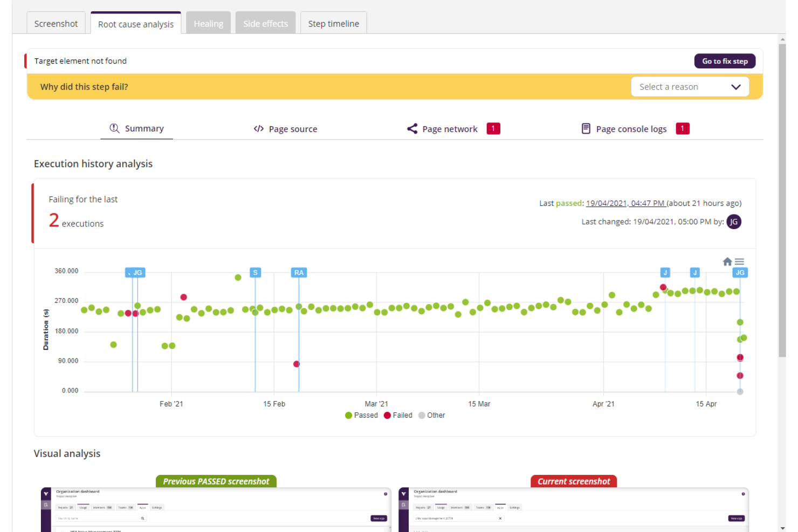Open the chart hamburger menu icon
The image size is (798, 532).
pos(739,261)
